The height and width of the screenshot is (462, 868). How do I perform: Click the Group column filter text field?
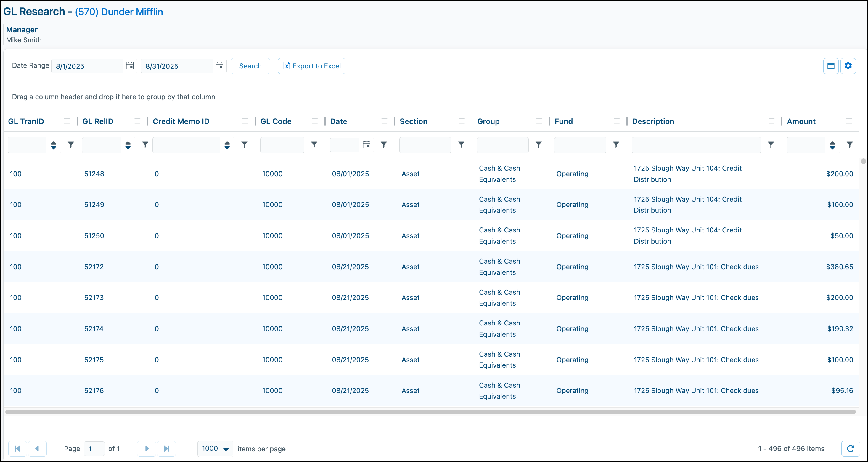[502, 145]
